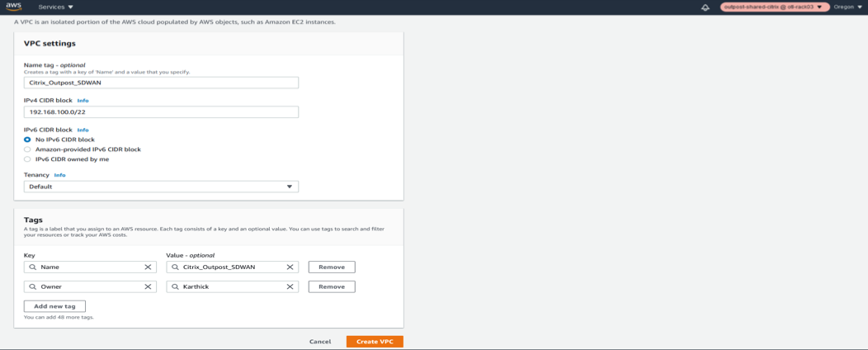Edit the Citrix_Outpost_SDWAN tag value field

233,267
